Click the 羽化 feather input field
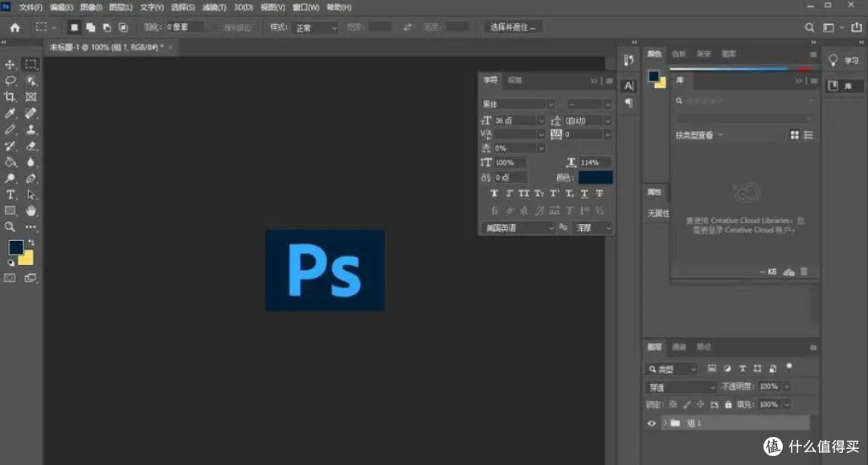This screenshot has width=868, height=465. tap(185, 27)
